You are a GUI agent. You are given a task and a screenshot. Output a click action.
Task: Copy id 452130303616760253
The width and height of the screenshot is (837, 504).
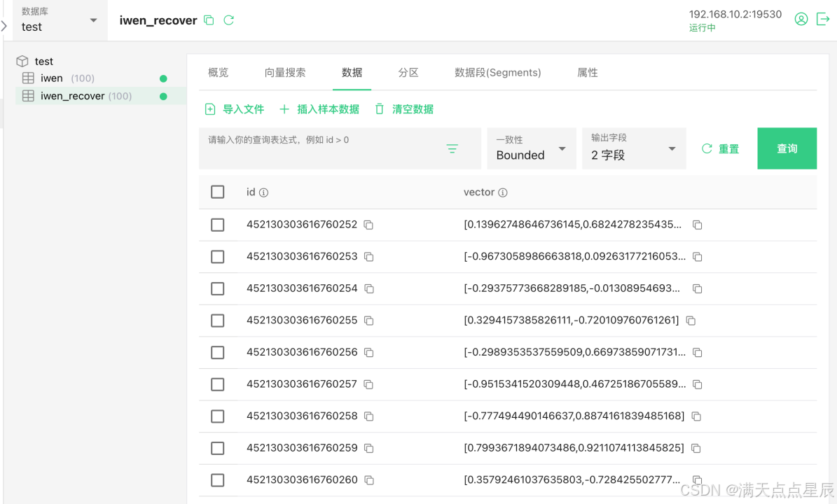coord(369,257)
